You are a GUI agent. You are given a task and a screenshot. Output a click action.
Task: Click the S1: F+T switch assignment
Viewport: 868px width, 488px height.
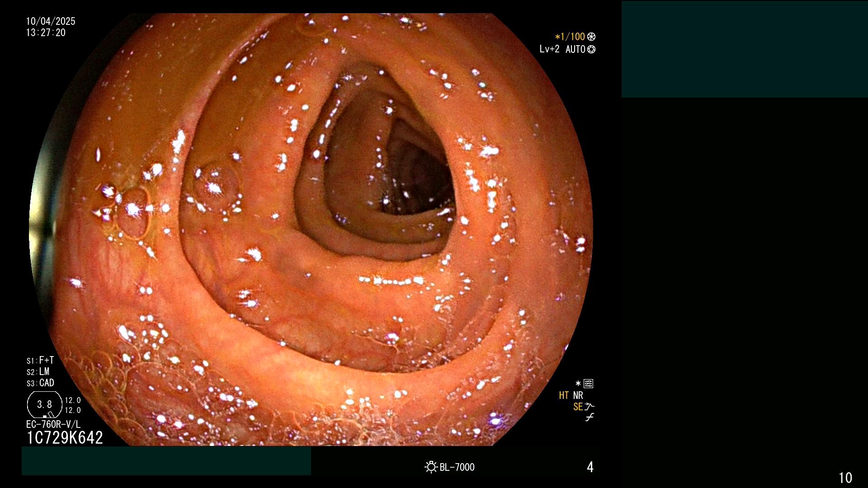(40, 360)
